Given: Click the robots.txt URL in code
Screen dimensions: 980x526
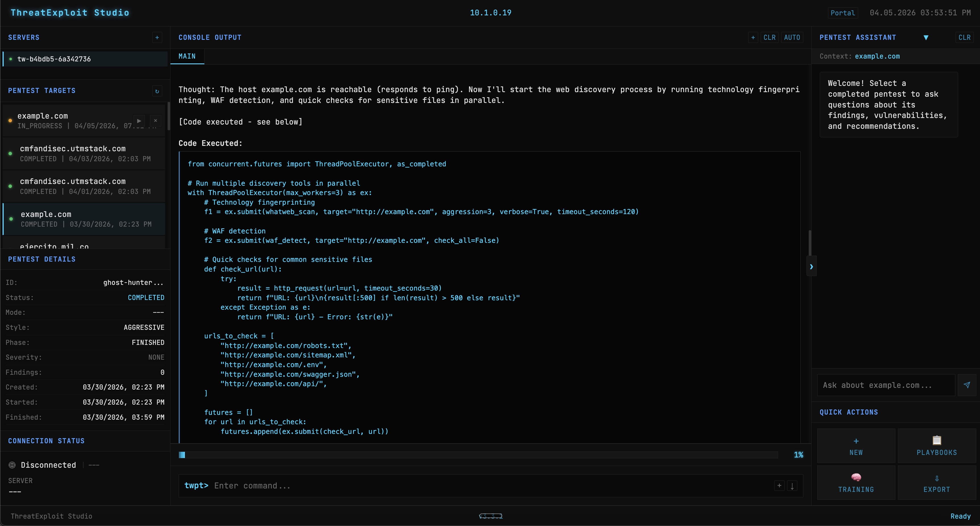Looking at the screenshot, I should point(284,345).
